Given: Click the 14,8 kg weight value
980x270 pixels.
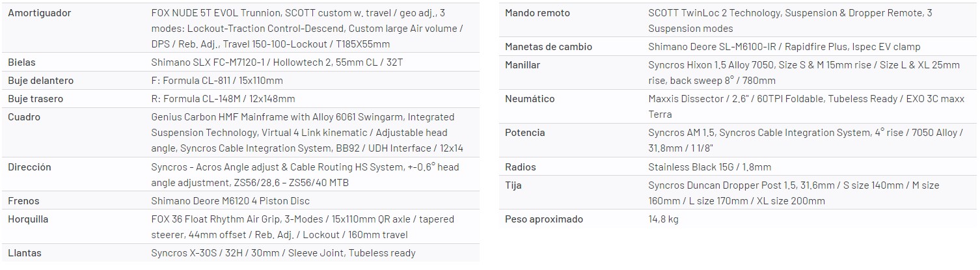Looking at the screenshot, I should pos(663,219).
